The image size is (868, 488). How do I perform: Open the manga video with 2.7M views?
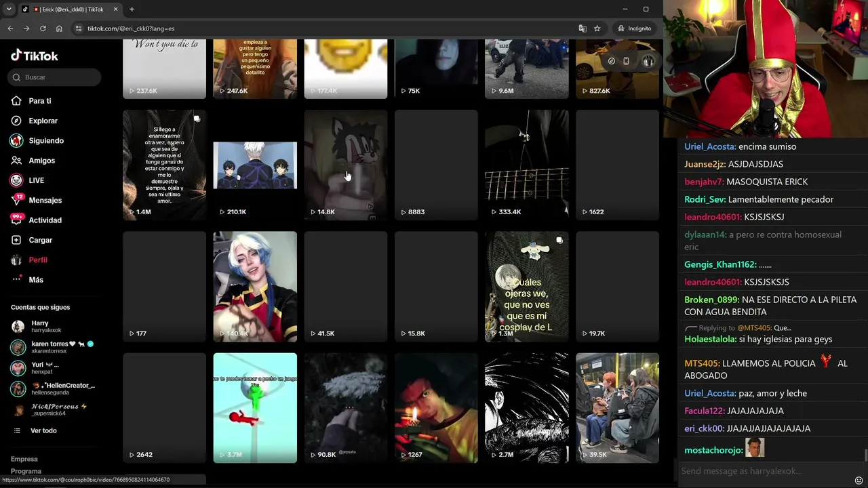527,408
